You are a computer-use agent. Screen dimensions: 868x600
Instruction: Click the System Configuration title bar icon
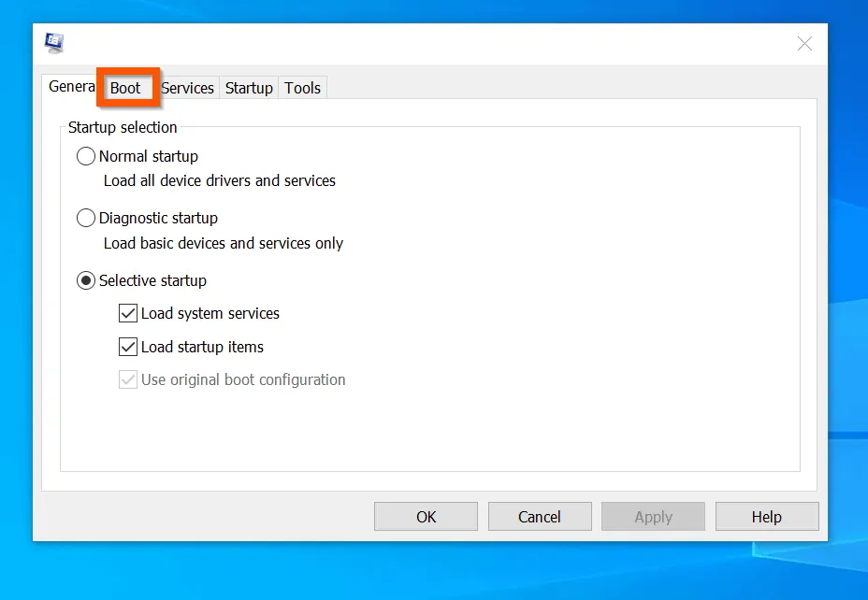point(53,42)
